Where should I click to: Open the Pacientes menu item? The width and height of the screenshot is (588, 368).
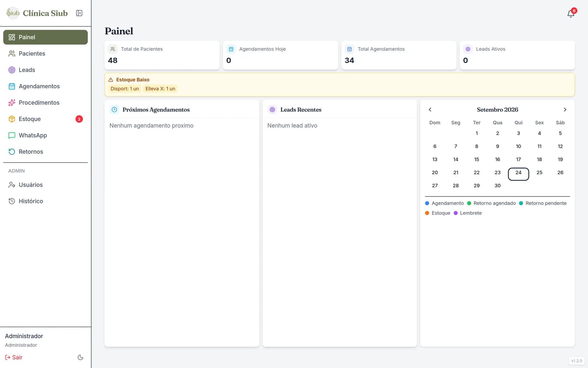46,54
